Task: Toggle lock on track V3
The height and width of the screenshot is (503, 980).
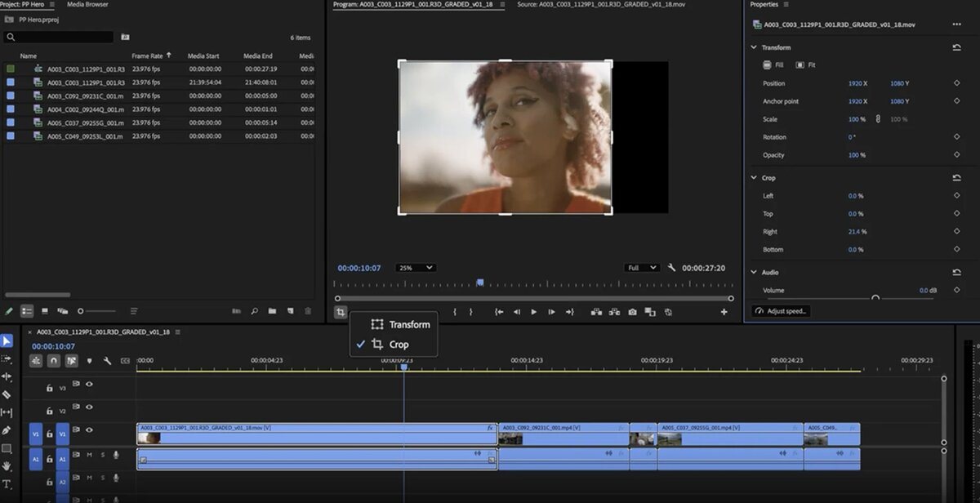Action: pyautogui.click(x=49, y=388)
